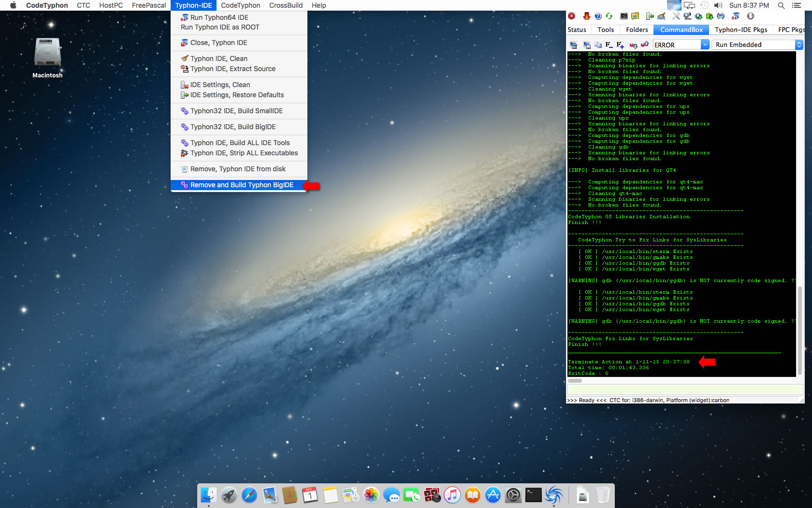This screenshot has height=508, width=812.
Task: Open the CrossBuild menu
Action: (x=286, y=5)
